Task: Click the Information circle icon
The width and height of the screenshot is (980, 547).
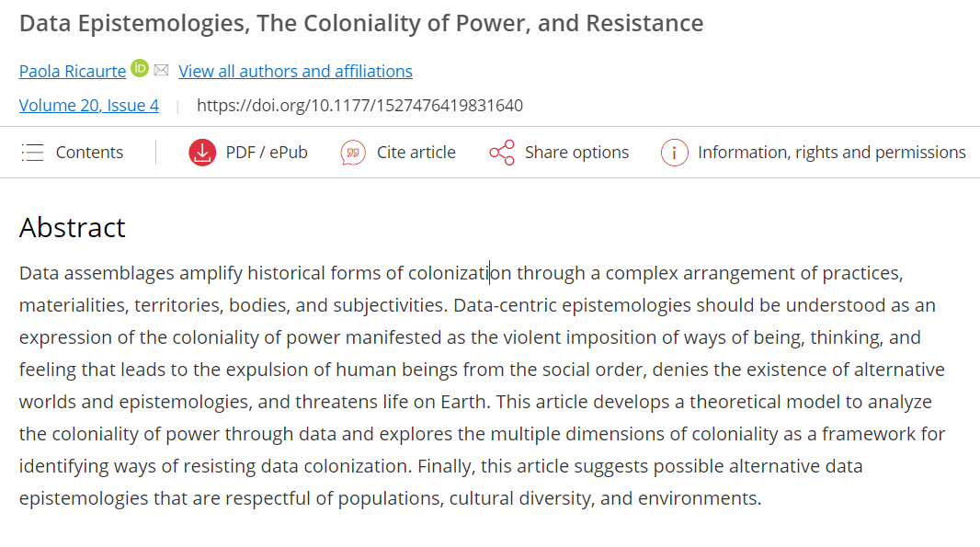Action: (675, 153)
